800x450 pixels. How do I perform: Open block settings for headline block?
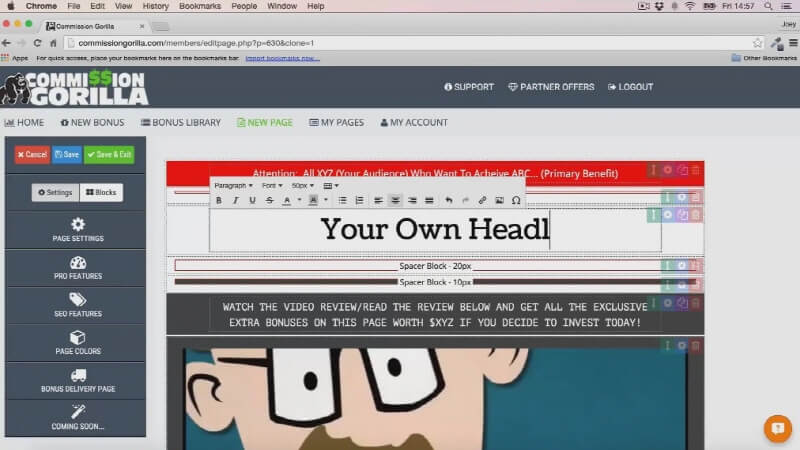pyautogui.click(x=668, y=215)
